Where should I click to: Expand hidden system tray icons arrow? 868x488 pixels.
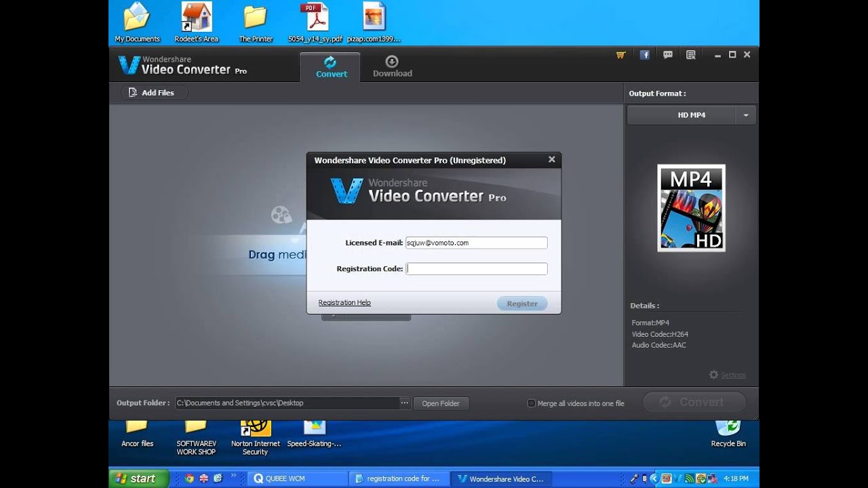point(654,479)
